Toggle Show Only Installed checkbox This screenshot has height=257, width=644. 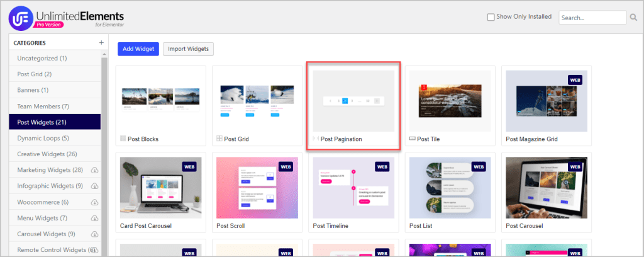(x=491, y=17)
